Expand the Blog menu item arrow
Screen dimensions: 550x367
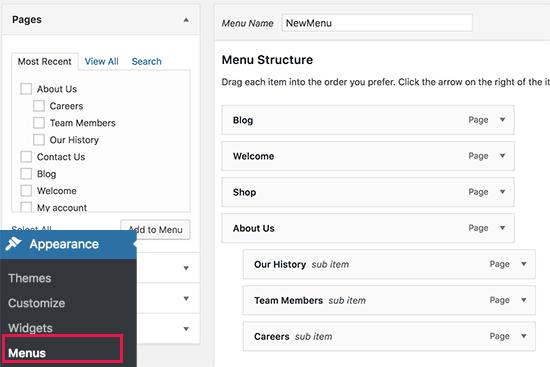point(502,120)
